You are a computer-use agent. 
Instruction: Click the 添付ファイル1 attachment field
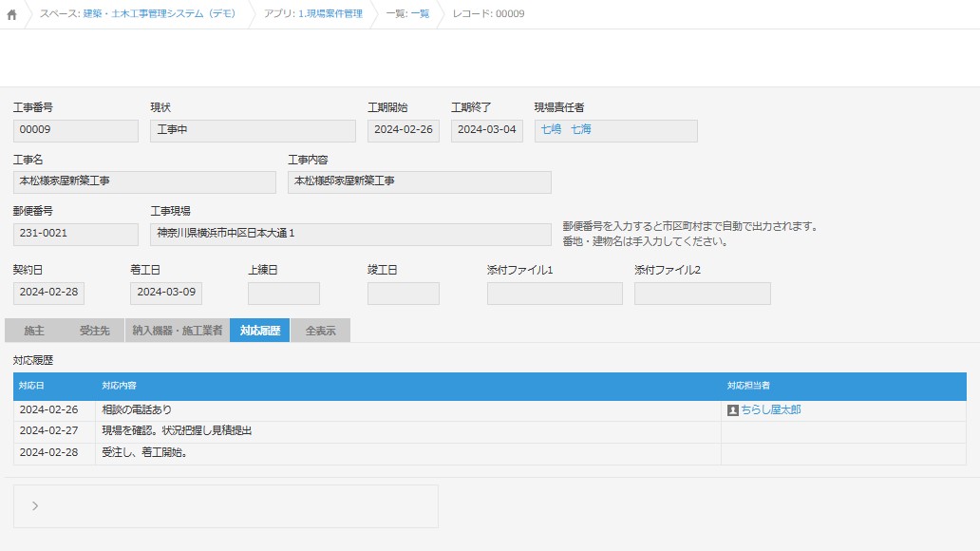[555, 294]
